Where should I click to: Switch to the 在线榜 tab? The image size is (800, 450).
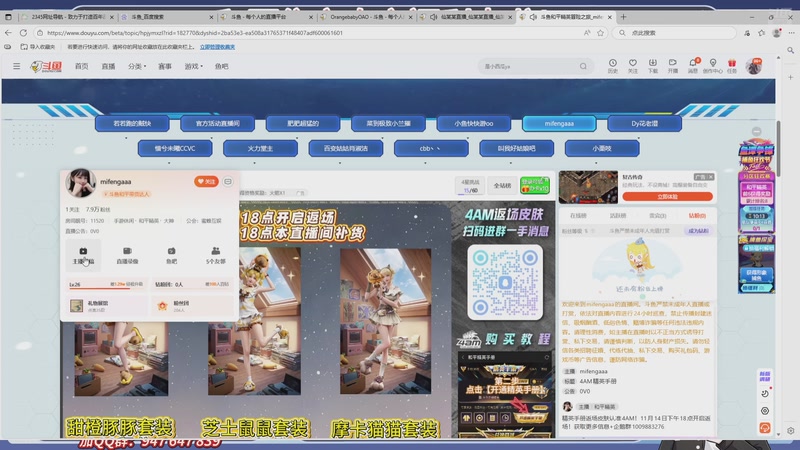(578, 216)
